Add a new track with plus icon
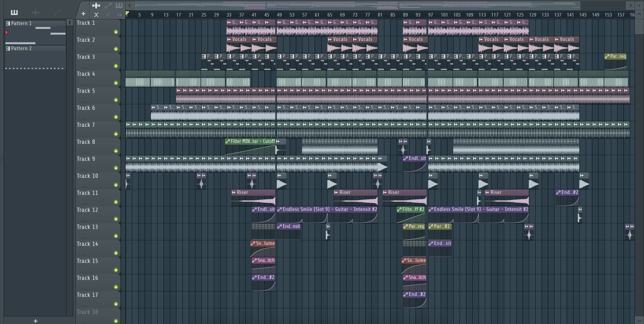The width and height of the screenshot is (644, 324). (83, 14)
